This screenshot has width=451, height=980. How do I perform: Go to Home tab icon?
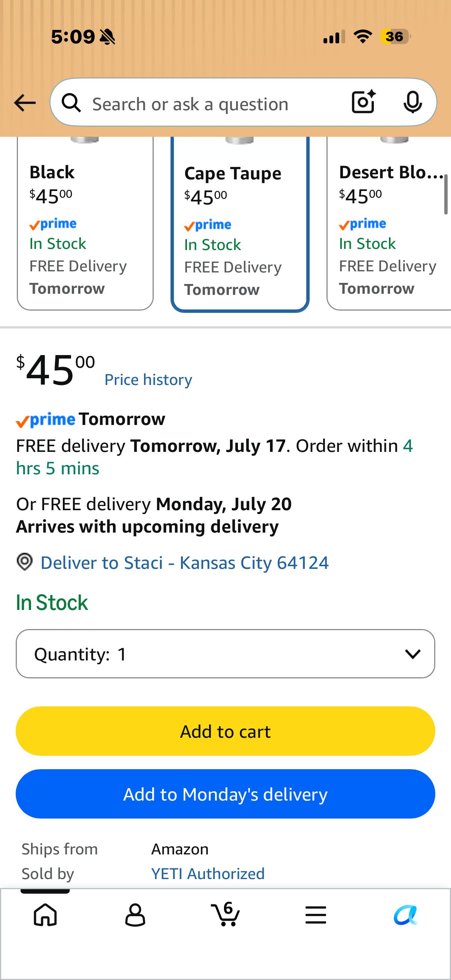point(45,915)
